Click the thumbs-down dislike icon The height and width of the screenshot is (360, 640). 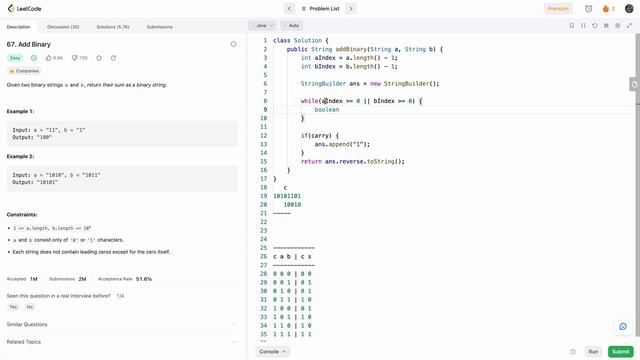pyautogui.click(x=74, y=58)
